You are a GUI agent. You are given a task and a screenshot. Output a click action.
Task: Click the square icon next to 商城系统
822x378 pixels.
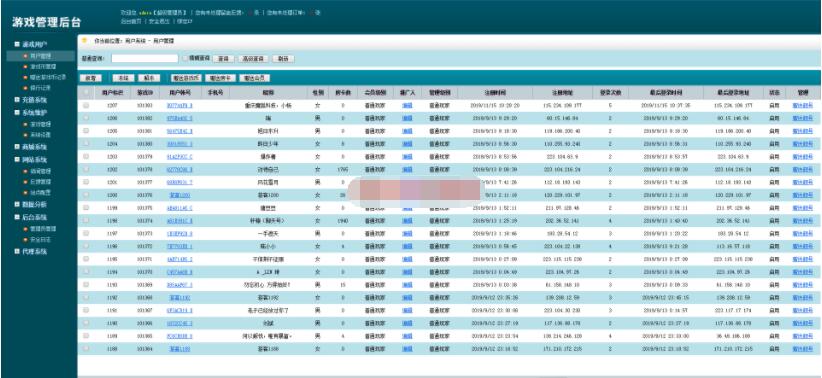point(17,147)
